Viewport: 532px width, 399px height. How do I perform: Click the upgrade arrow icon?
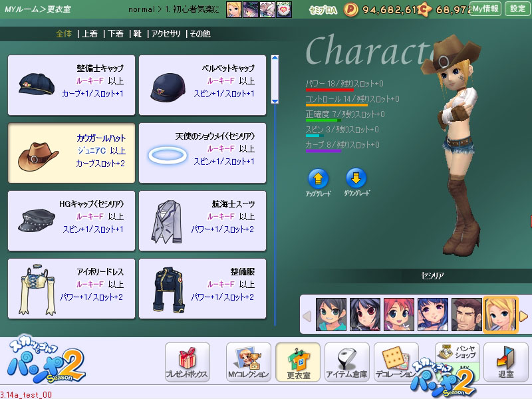(x=318, y=178)
